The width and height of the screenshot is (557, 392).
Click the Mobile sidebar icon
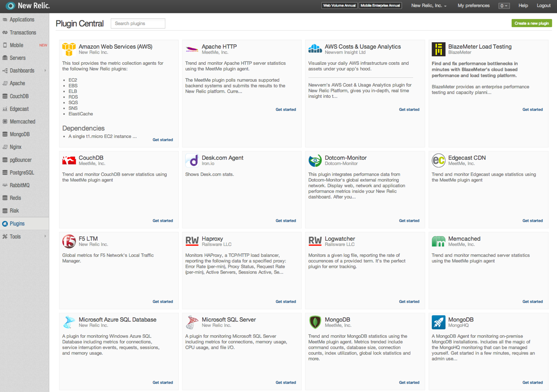pos(5,45)
